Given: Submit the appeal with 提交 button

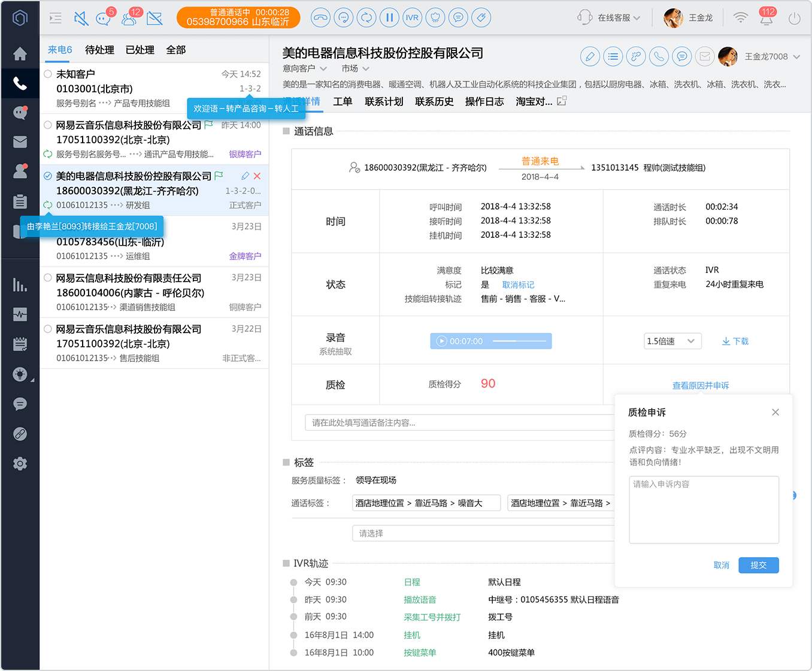Looking at the screenshot, I should tap(759, 565).
